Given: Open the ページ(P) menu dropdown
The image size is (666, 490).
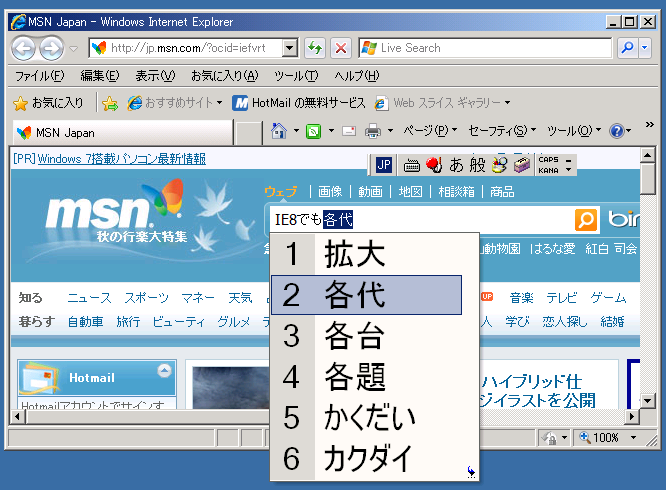Looking at the screenshot, I should [x=454, y=129].
